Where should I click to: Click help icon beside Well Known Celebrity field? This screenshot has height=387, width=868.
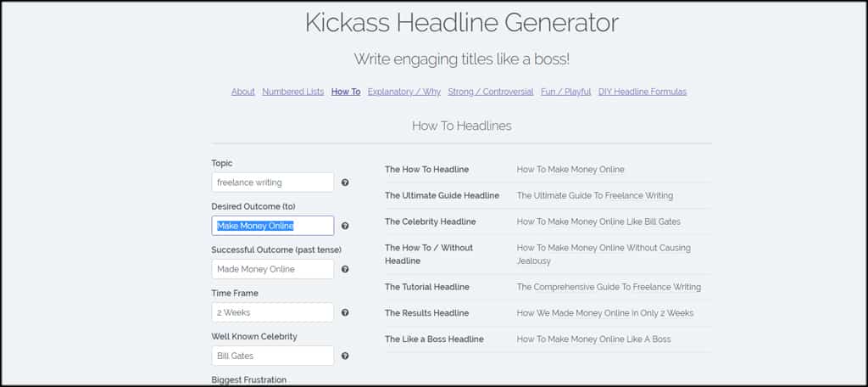click(345, 356)
